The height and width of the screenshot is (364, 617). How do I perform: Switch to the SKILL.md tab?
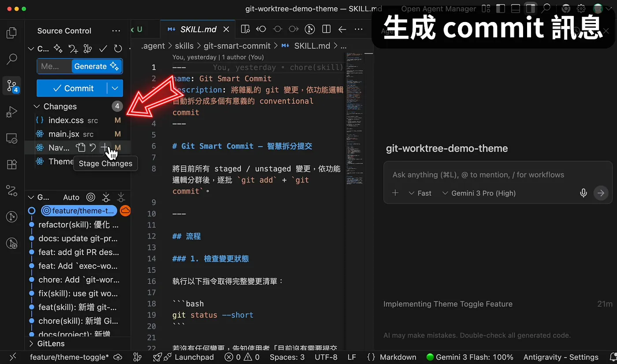(x=198, y=29)
